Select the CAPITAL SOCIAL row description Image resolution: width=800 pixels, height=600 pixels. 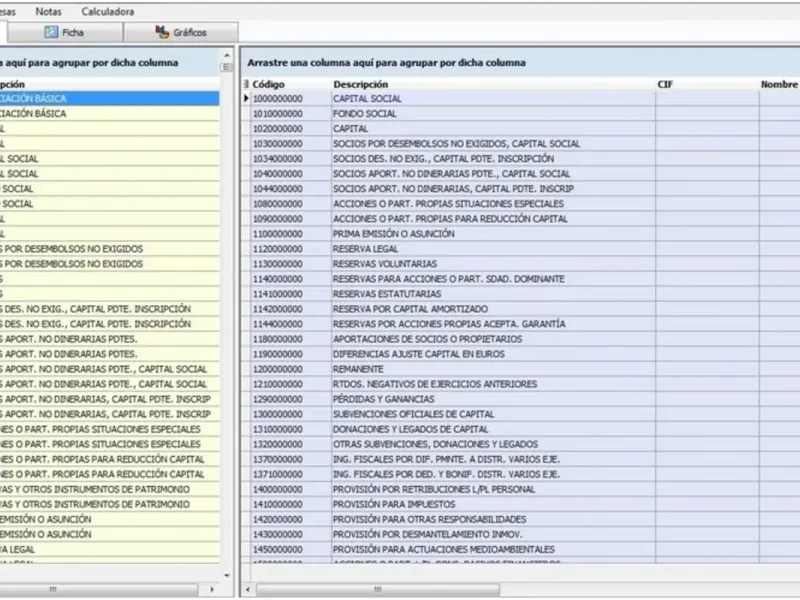(367, 98)
